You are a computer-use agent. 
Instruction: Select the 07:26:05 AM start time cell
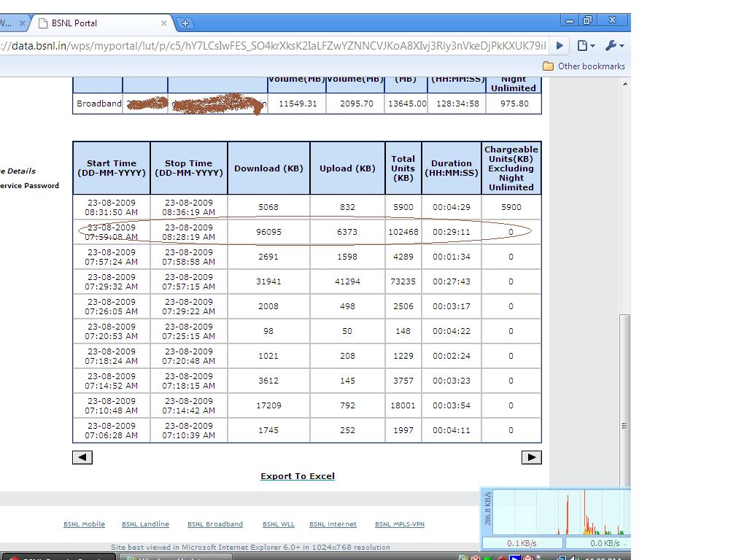pos(112,306)
